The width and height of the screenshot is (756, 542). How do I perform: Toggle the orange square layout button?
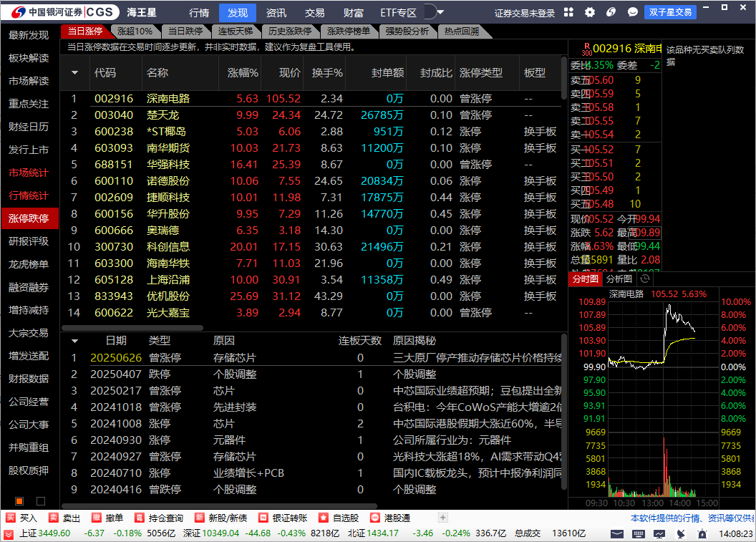point(19,501)
